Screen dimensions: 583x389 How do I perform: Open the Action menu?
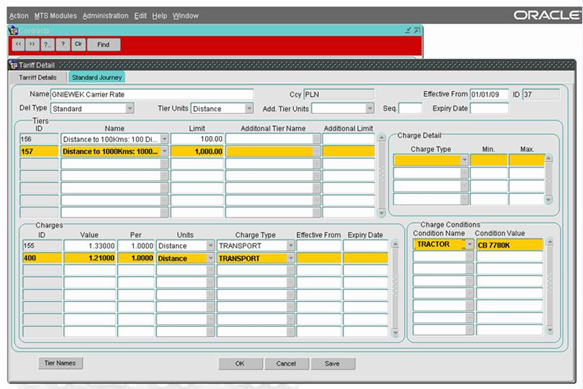pyautogui.click(x=19, y=16)
